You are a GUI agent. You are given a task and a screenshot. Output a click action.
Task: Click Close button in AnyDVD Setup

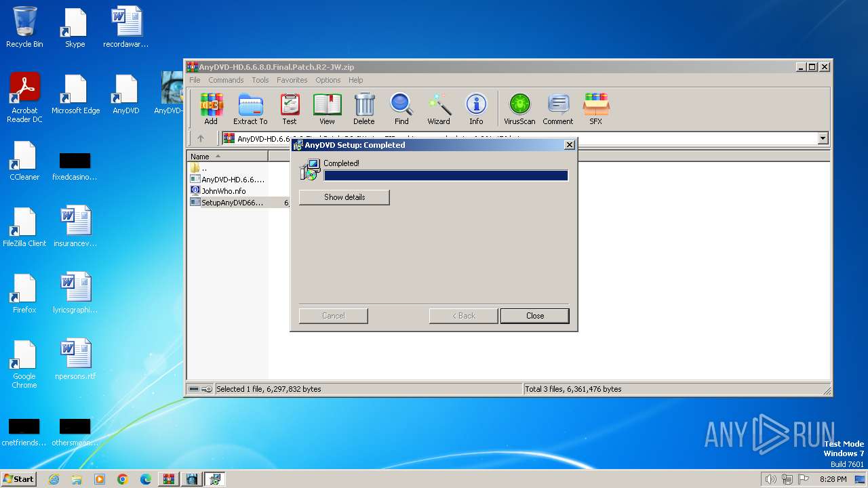[x=535, y=316]
